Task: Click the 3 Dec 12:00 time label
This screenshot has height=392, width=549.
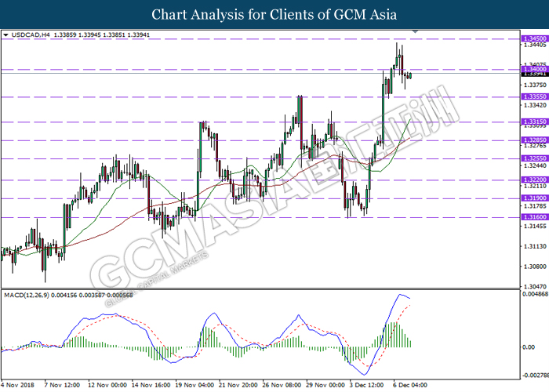Action: point(367,385)
